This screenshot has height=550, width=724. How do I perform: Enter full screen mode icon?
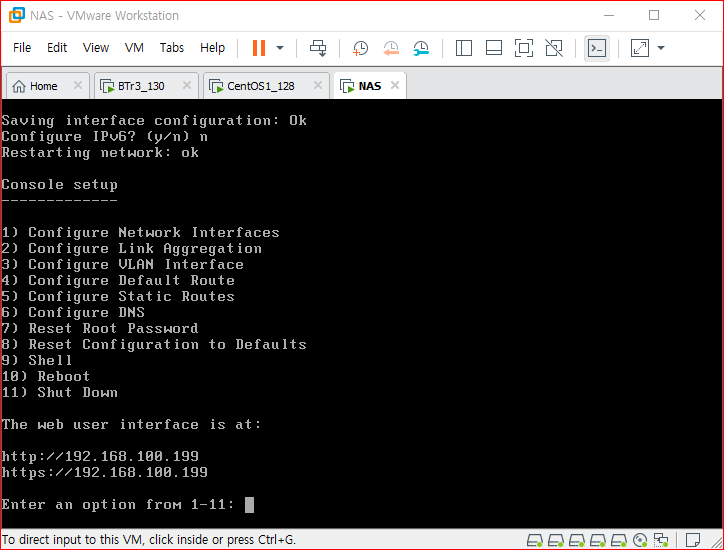pos(524,48)
